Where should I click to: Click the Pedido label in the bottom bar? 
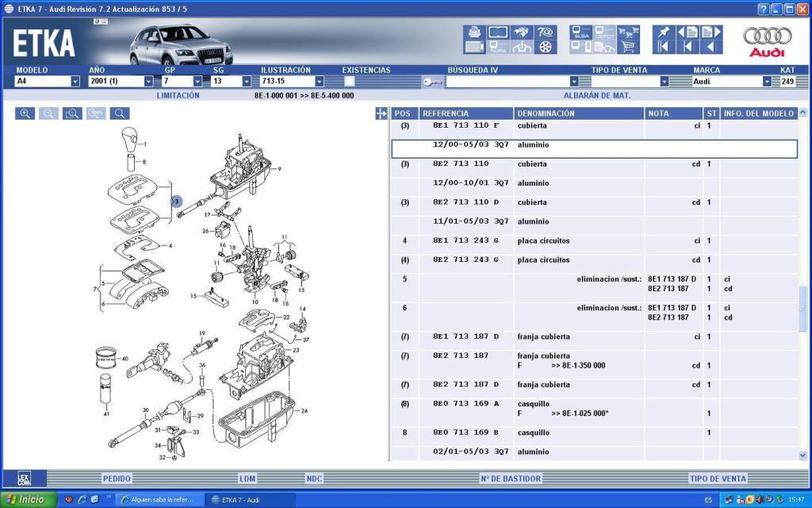pyautogui.click(x=117, y=479)
